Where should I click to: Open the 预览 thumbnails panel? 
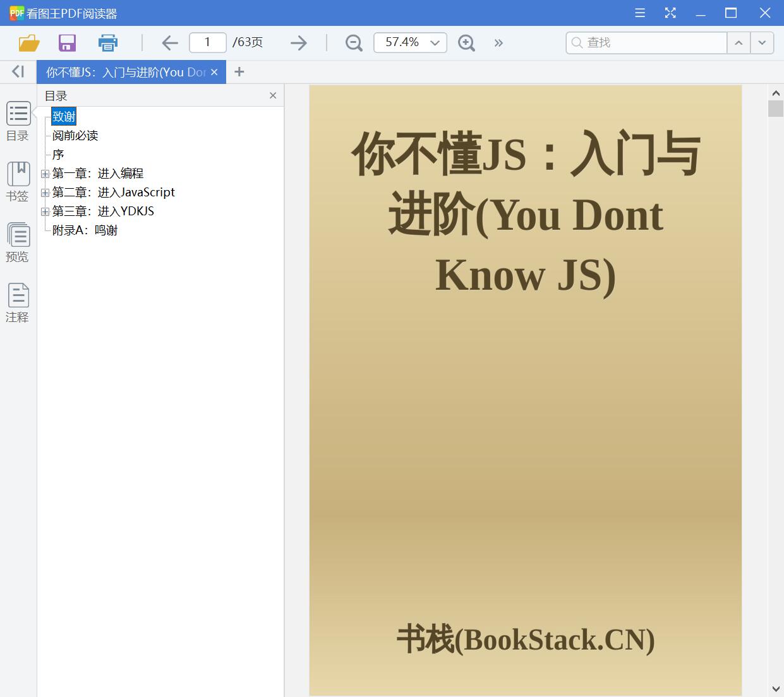tap(18, 242)
